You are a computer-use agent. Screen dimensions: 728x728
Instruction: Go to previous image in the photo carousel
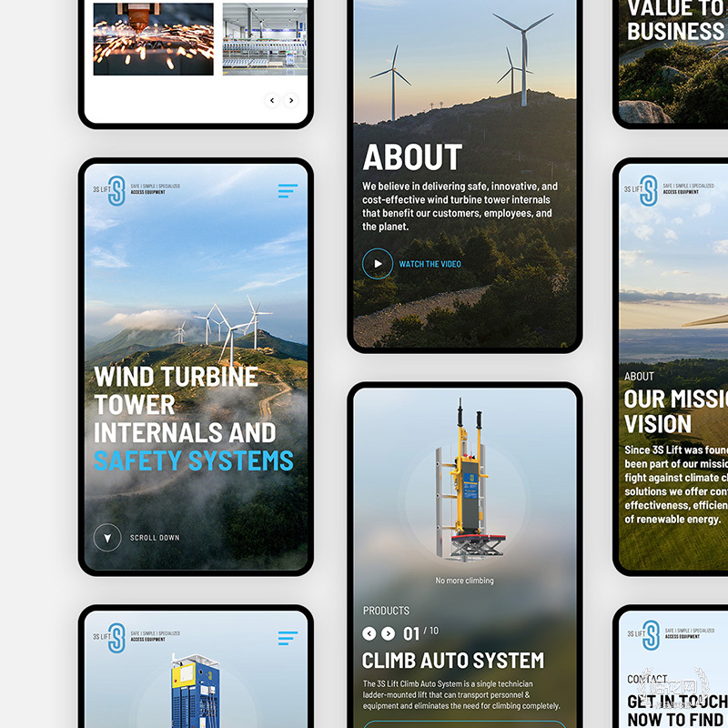(x=271, y=100)
